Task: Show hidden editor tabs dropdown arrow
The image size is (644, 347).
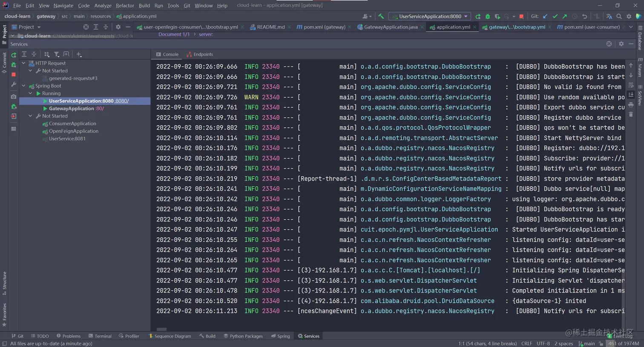Action: pos(631,27)
